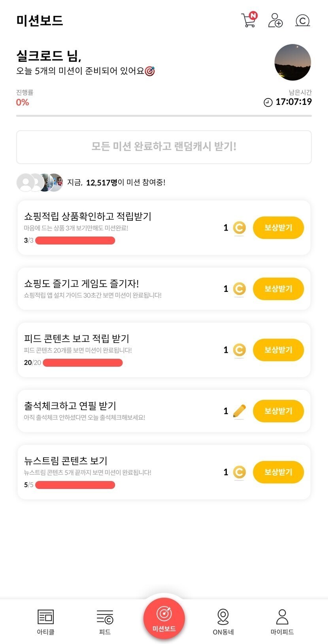
Task: Switch to the 피드 tab
Action: pyautogui.click(x=105, y=622)
